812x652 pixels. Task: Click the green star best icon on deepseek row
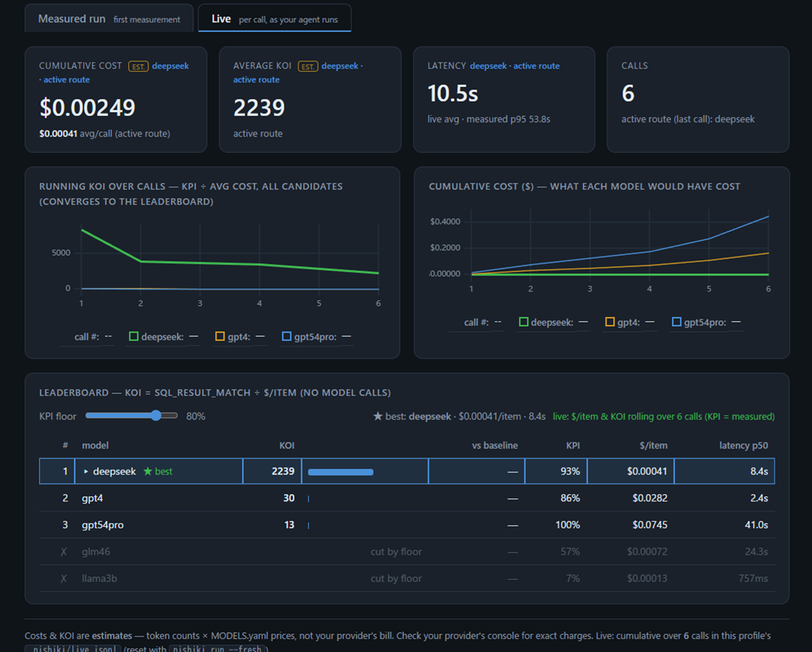148,471
